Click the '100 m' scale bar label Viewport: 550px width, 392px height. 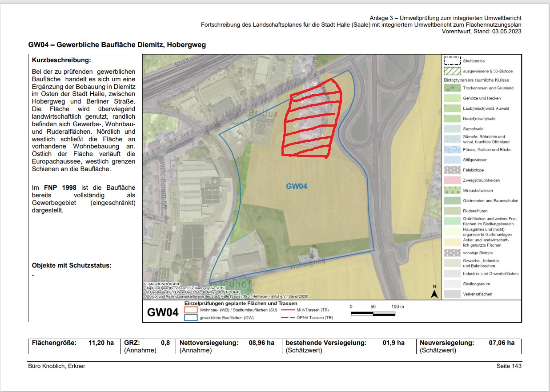click(x=397, y=307)
